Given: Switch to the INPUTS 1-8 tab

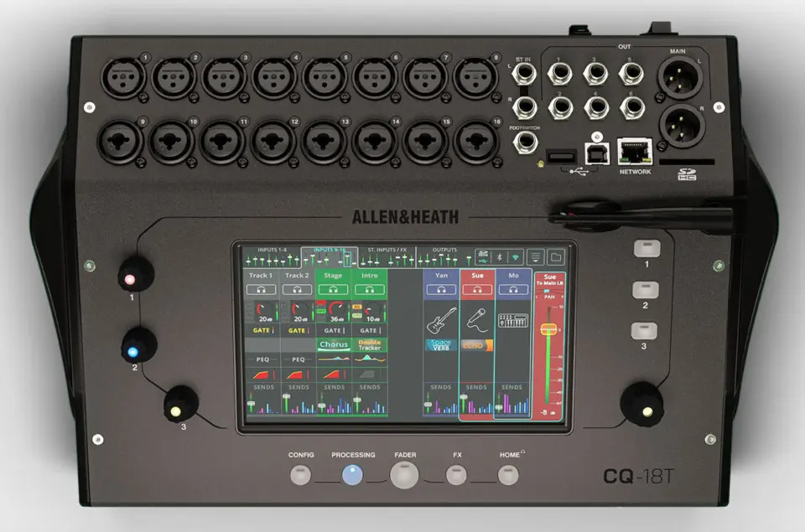Looking at the screenshot, I should click(x=272, y=256).
